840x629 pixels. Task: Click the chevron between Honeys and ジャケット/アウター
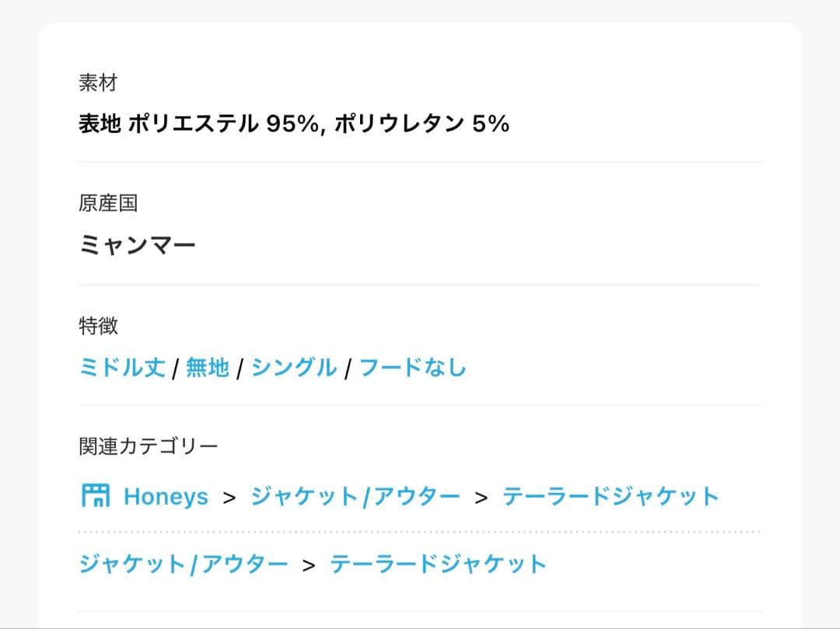(229, 498)
